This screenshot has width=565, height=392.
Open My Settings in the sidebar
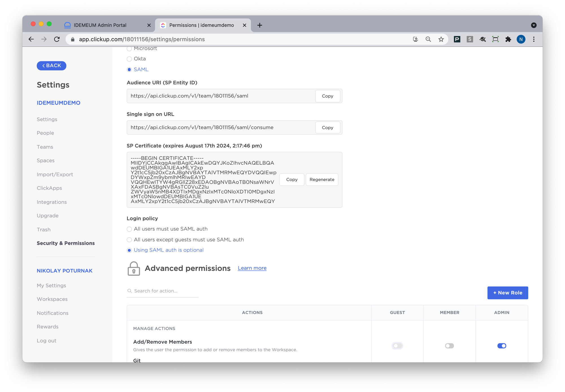51,286
